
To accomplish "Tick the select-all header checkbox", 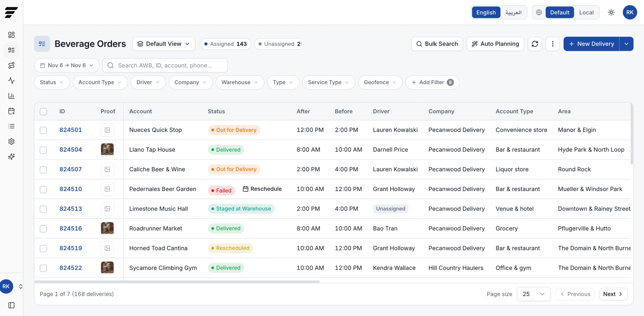I will pos(44,112).
